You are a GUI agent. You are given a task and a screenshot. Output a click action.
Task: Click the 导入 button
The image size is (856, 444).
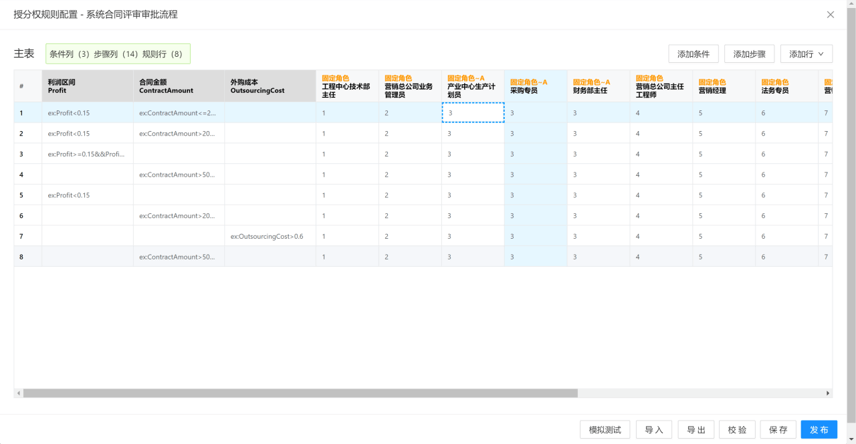click(654, 429)
